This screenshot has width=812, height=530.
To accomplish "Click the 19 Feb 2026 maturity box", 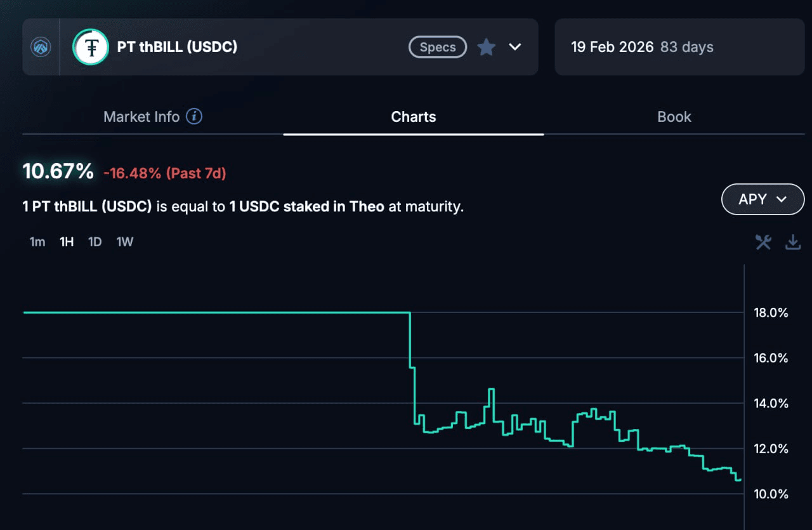I will point(679,47).
